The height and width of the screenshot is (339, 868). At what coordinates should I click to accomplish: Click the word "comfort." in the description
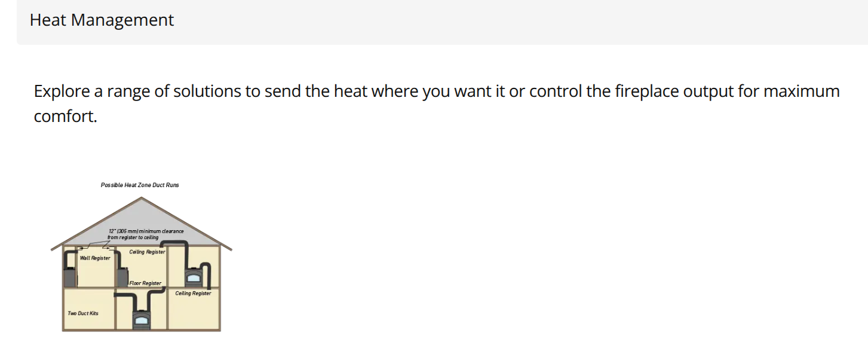65,116
